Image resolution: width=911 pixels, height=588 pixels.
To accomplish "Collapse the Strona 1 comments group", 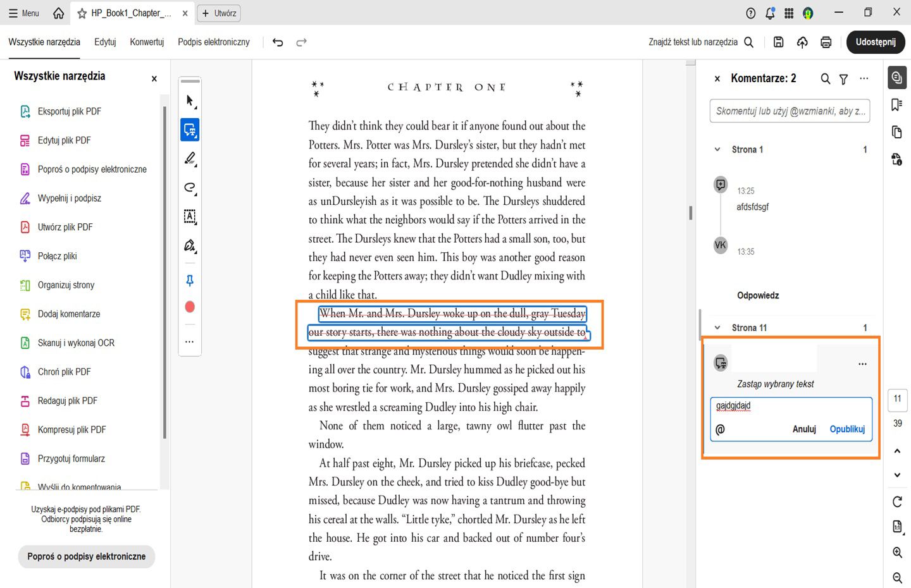I will coord(717,150).
